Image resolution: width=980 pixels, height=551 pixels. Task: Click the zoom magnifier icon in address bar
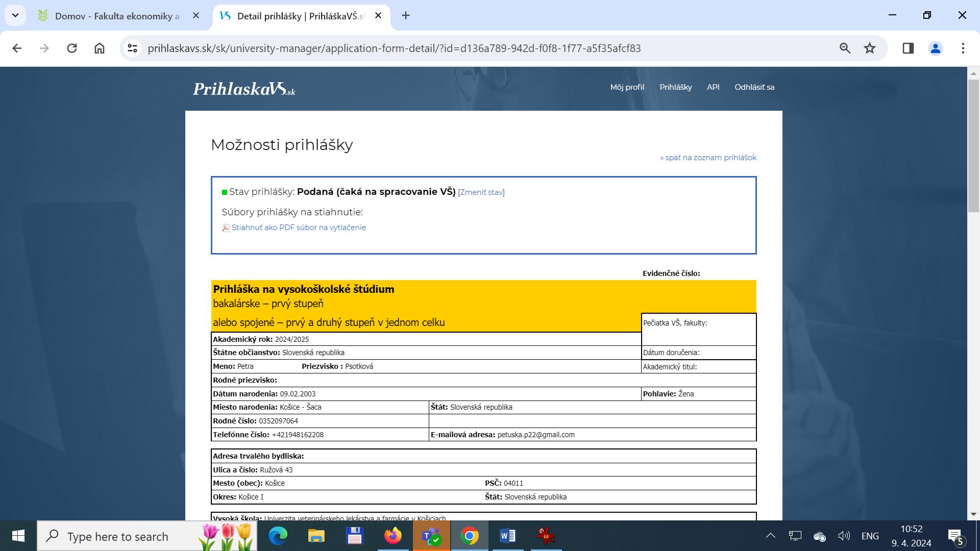(x=845, y=48)
